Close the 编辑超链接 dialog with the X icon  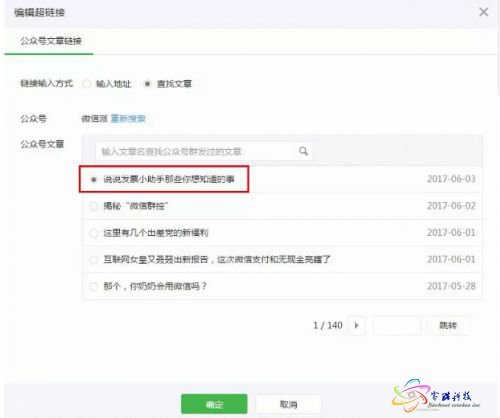484,12
